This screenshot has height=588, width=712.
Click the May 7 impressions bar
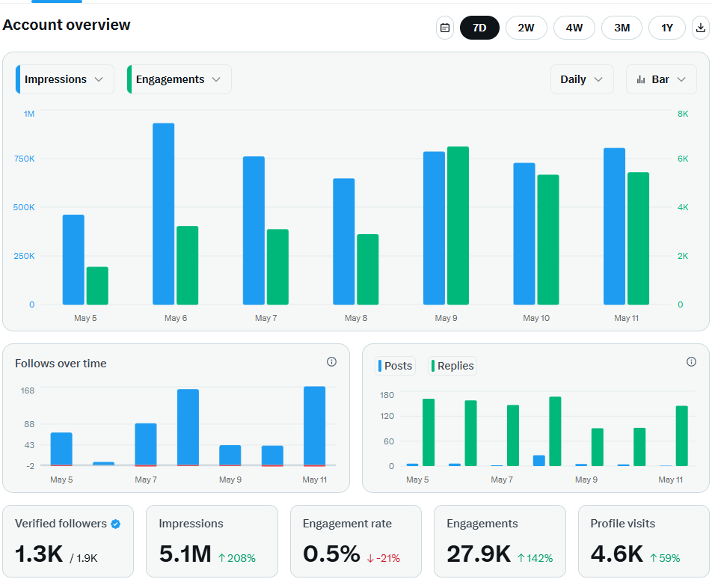254,230
